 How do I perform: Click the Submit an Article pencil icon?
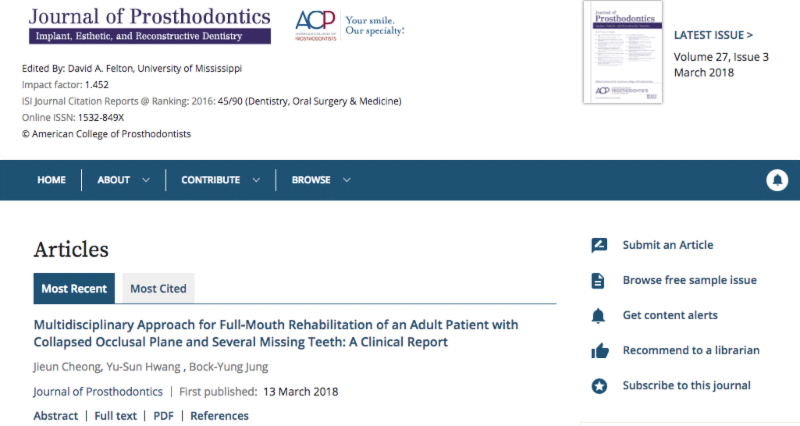599,245
